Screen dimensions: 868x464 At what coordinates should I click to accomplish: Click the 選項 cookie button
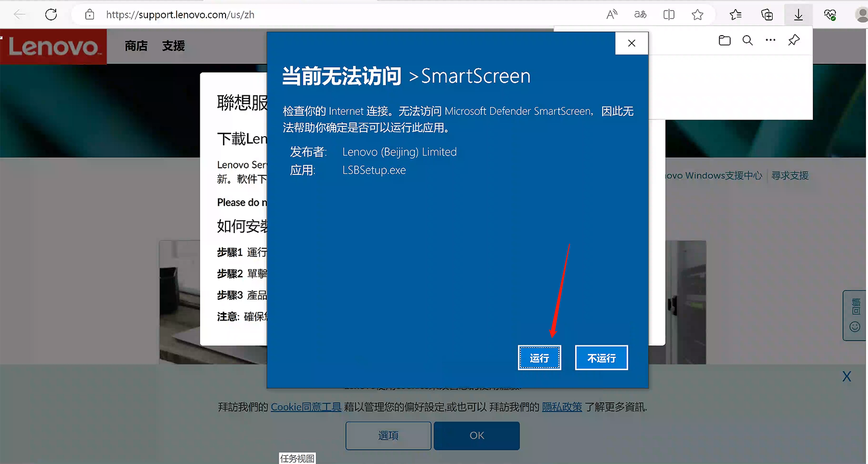tap(388, 436)
